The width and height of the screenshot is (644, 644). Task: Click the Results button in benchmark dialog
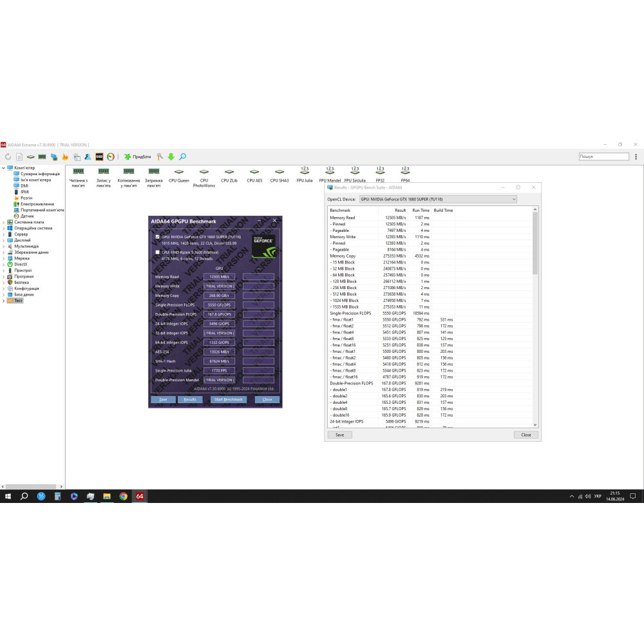[x=189, y=399]
